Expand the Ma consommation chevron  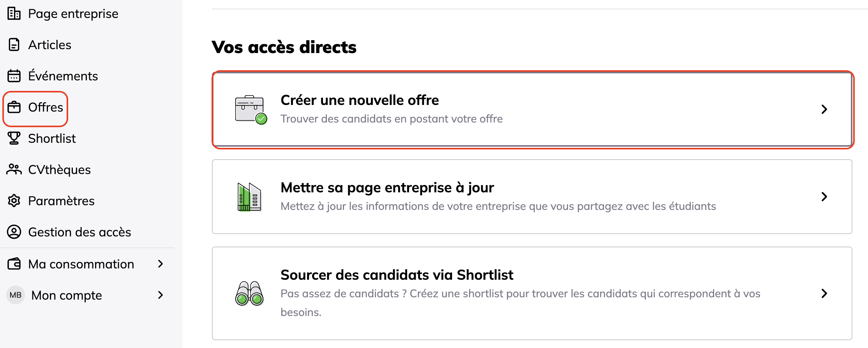tap(161, 264)
